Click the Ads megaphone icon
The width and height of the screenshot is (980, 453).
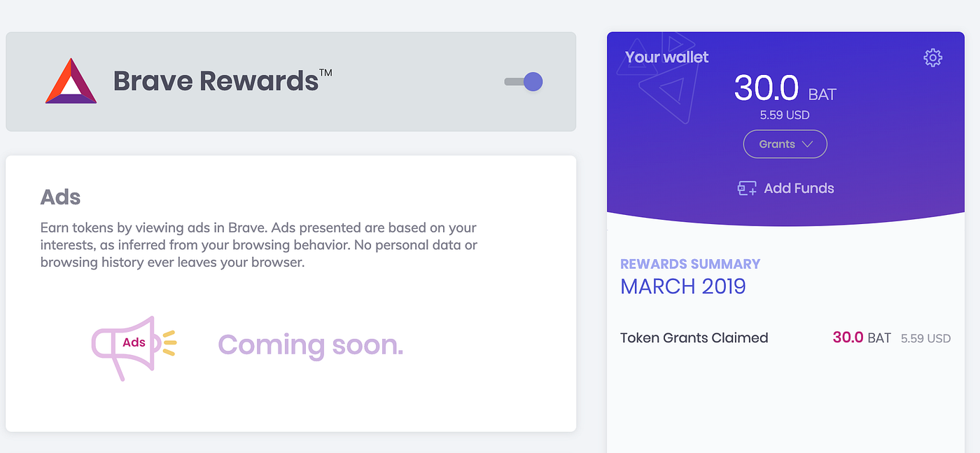click(133, 347)
